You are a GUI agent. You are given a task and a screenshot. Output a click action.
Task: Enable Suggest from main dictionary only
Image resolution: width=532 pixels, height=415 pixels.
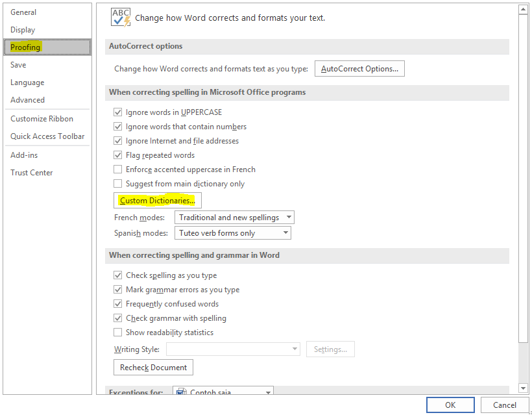click(117, 183)
